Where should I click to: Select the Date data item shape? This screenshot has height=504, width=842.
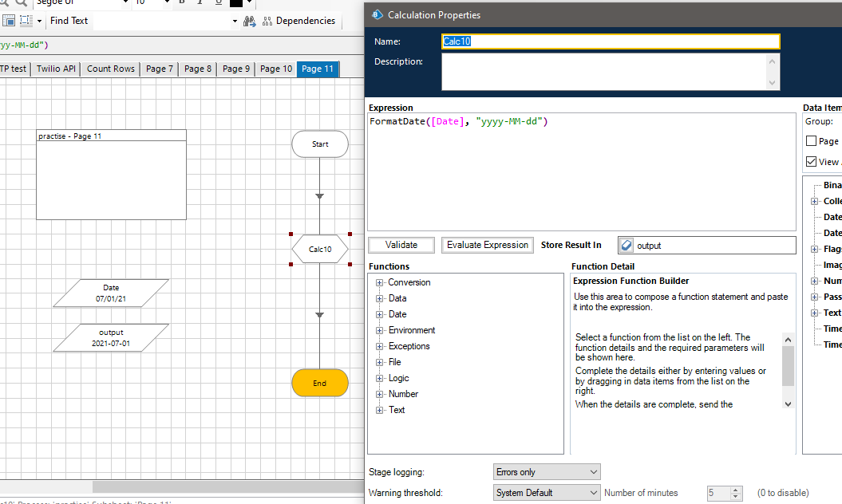pos(111,293)
